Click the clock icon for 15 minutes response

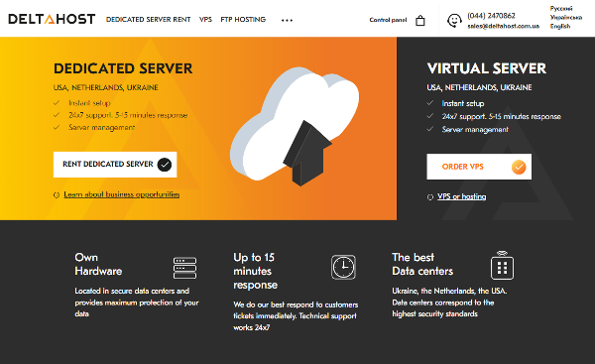[x=343, y=267]
